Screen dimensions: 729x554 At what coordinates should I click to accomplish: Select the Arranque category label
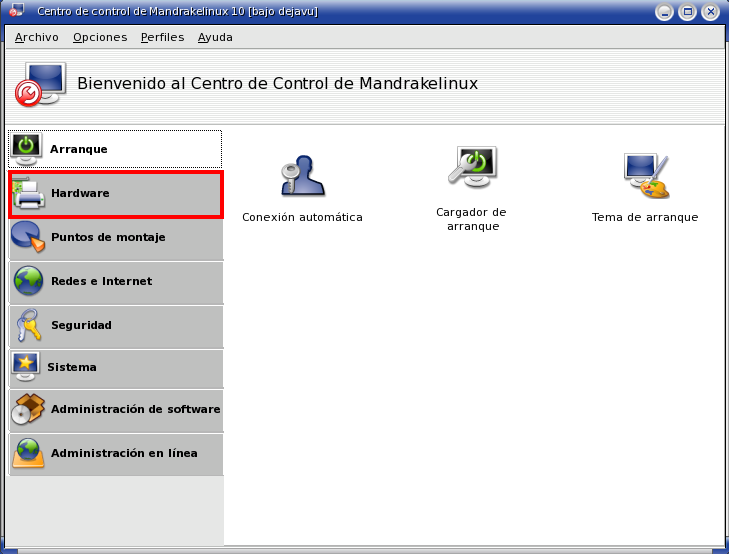79,149
